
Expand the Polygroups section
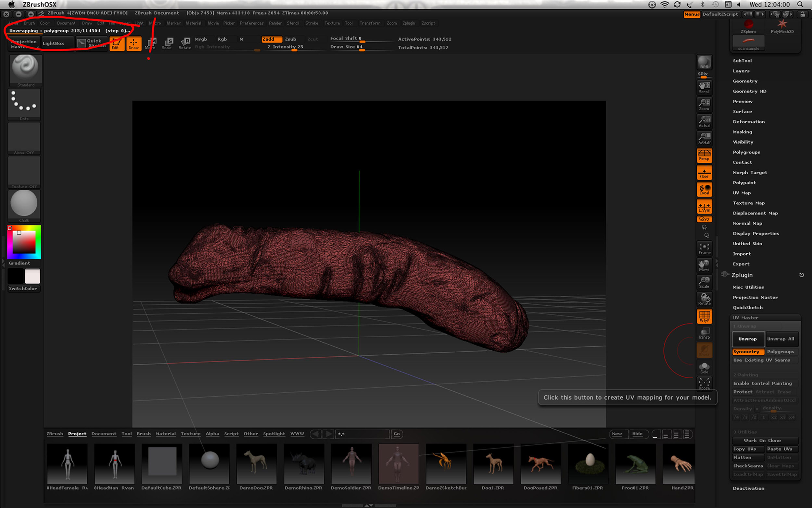746,152
